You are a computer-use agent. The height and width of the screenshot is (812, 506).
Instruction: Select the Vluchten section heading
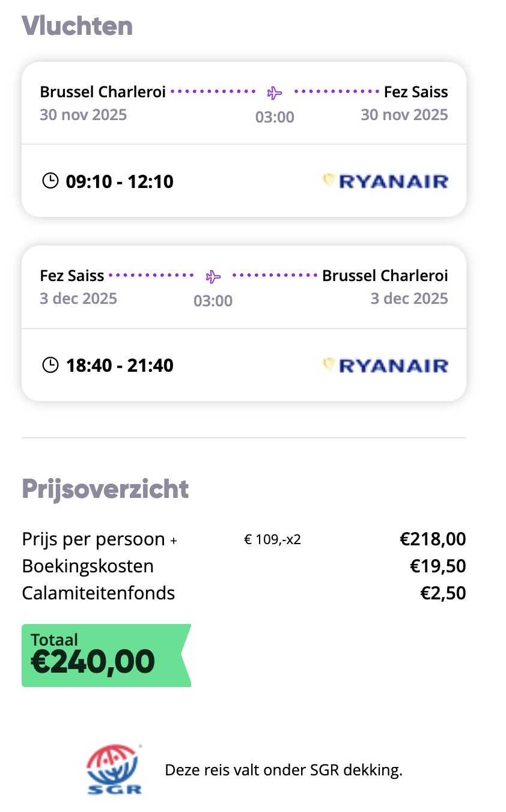[77, 25]
